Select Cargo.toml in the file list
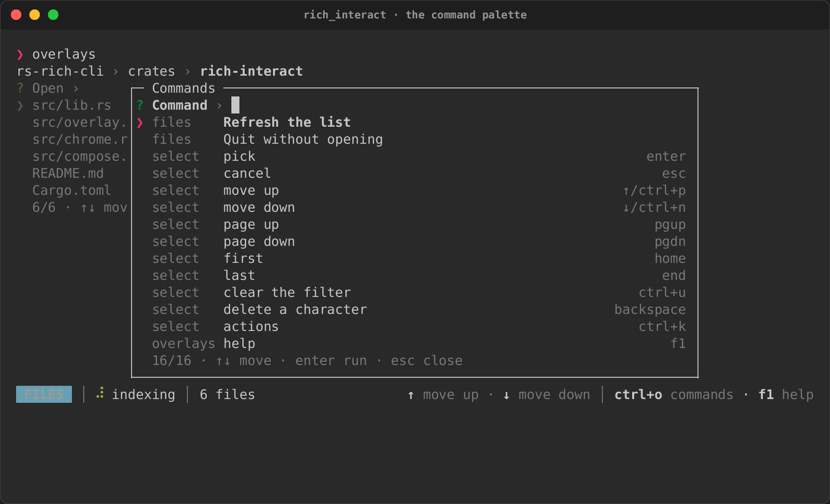Viewport: 830px width, 504px height. pyautogui.click(x=71, y=191)
